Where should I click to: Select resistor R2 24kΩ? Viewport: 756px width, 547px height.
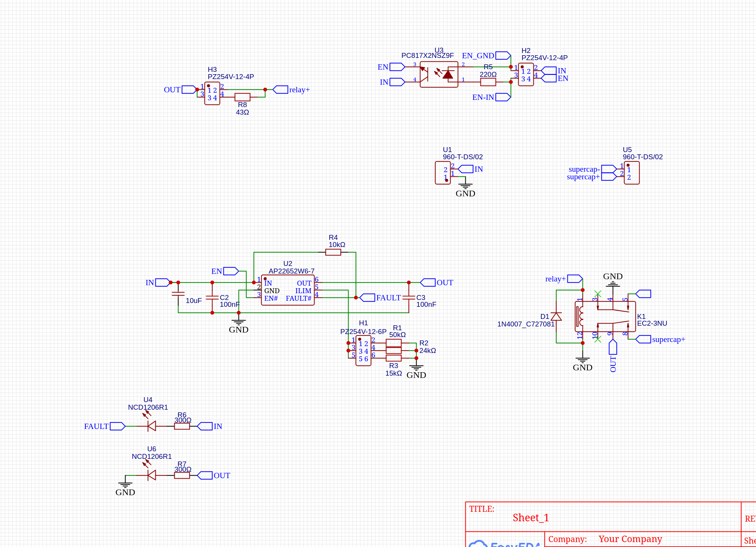[393, 351]
